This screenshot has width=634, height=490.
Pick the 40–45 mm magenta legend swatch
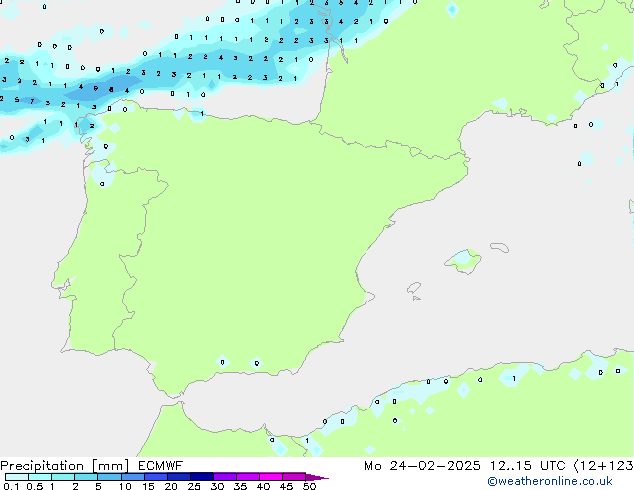[271, 477]
